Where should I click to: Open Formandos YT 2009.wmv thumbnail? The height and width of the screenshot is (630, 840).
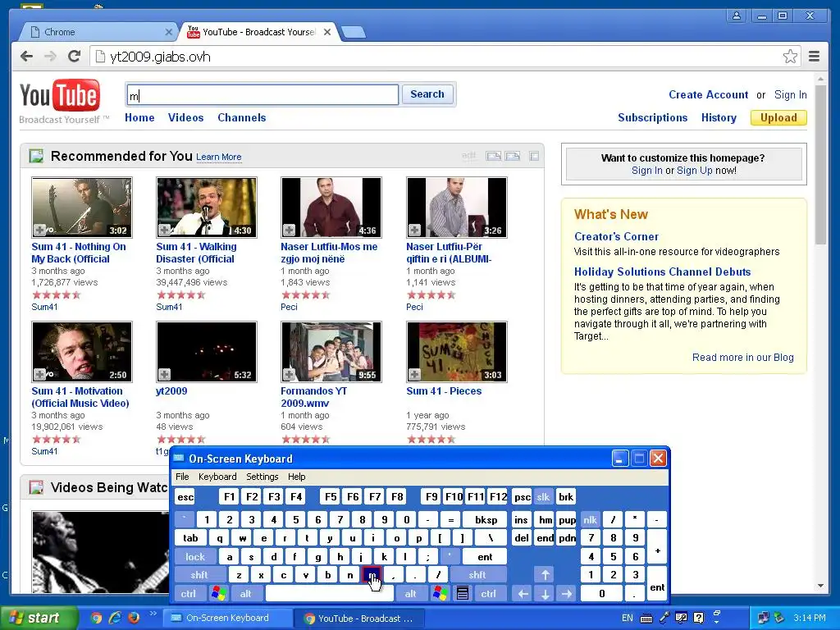click(x=331, y=351)
